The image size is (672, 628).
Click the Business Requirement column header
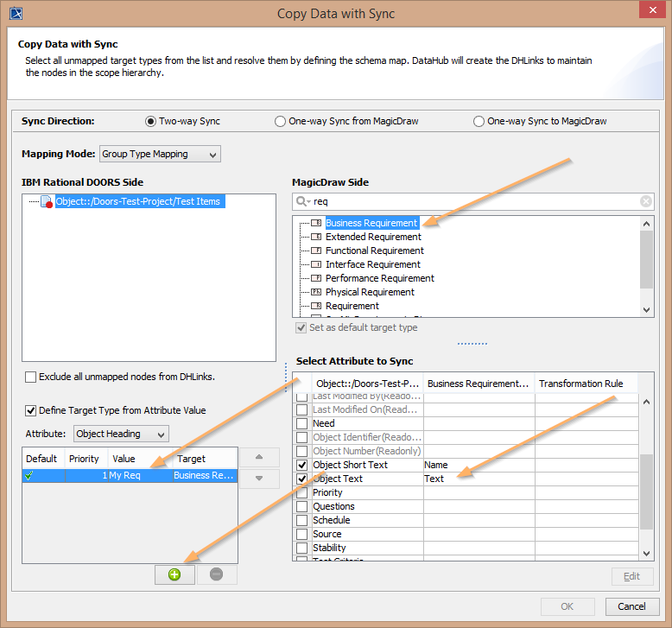click(479, 384)
